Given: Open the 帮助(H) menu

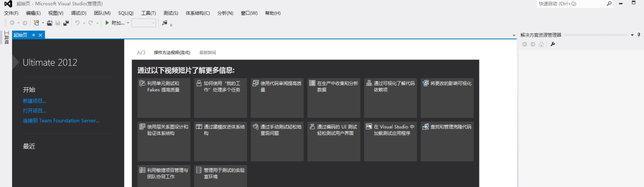Looking at the screenshot, I should tap(273, 13).
